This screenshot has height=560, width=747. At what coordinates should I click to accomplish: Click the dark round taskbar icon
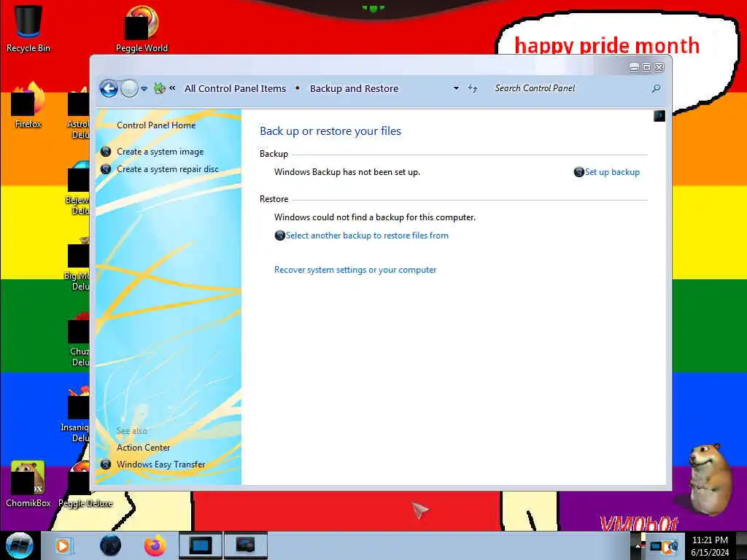coord(111,545)
